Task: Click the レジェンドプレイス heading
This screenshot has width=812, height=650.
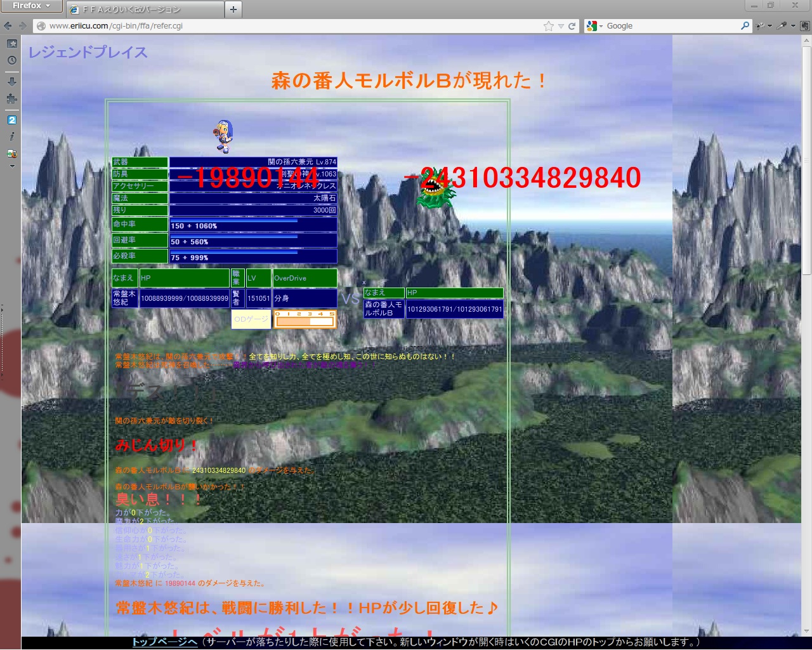Action: (88, 52)
